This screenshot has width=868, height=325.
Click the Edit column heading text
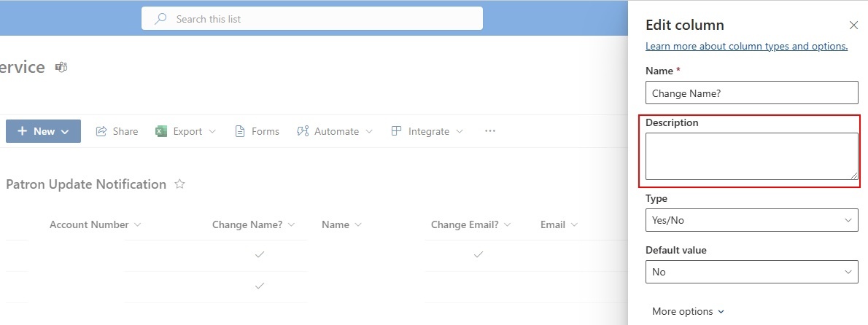pyautogui.click(x=685, y=25)
